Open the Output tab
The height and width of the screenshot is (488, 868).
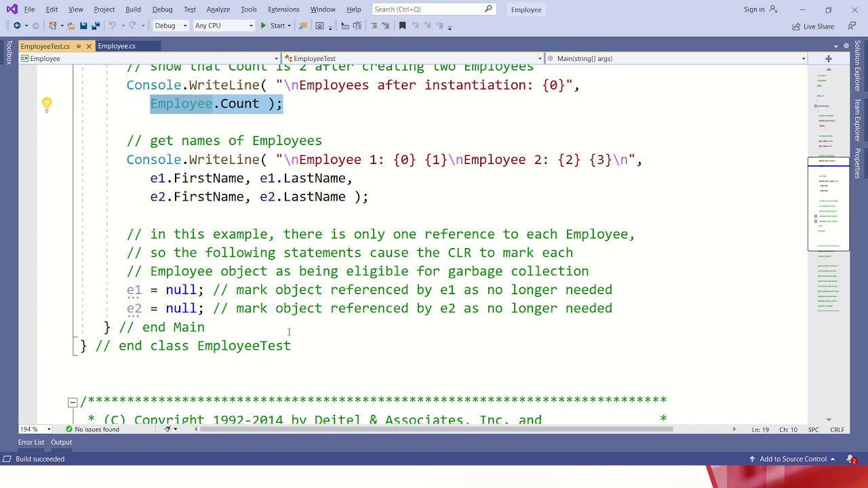tap(61, 442)
